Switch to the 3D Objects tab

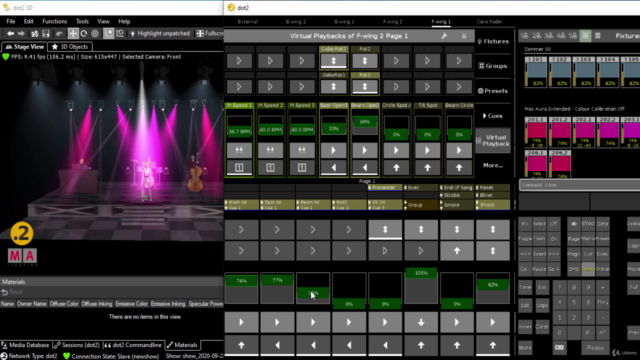pos(70,47)
